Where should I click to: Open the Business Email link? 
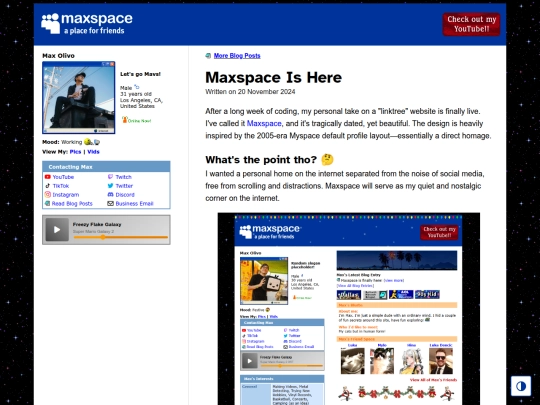134,204
